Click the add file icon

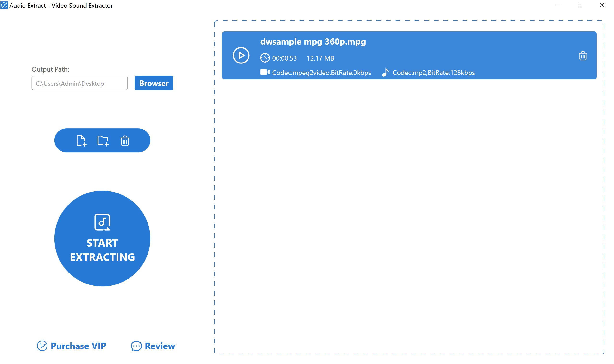coord(81,141)
